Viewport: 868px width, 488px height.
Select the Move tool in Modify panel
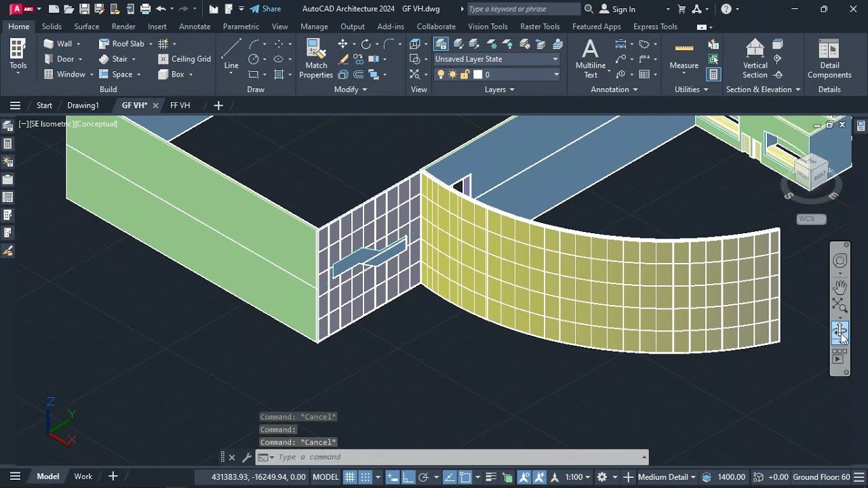342,43
